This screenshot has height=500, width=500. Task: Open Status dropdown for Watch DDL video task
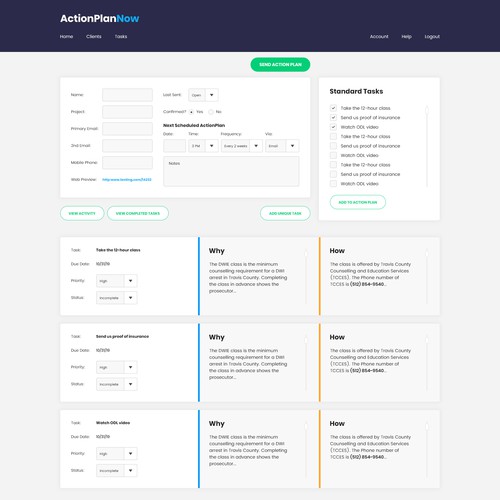click(x=117, y=470)
